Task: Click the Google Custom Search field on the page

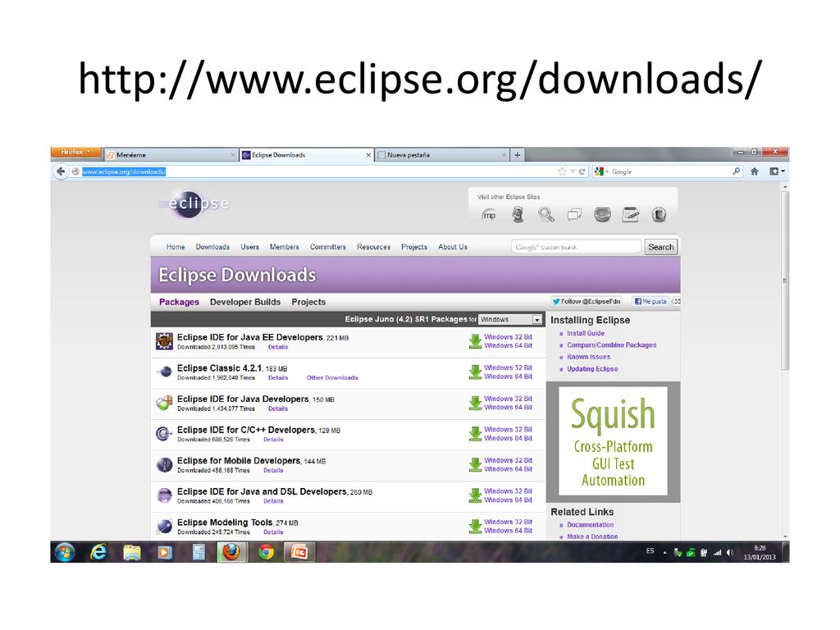Action: coord(576,247)
